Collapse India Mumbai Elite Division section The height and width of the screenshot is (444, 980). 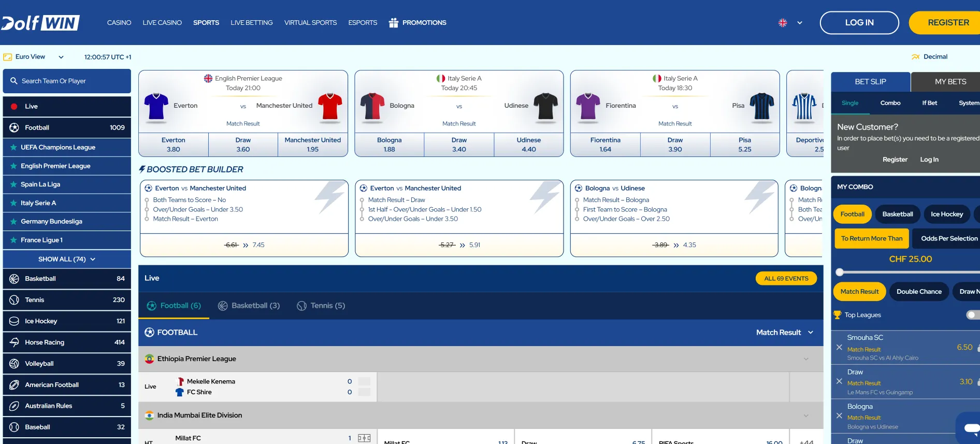pos(806,416)
